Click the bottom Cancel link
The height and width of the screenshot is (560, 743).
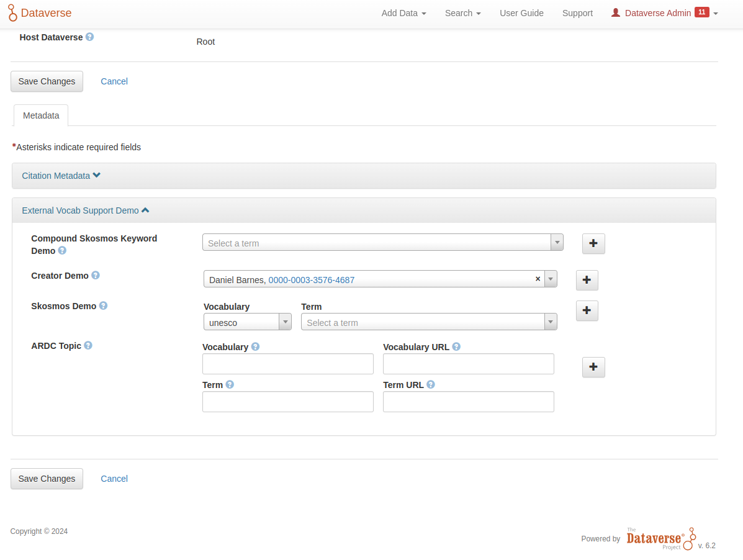114,479
